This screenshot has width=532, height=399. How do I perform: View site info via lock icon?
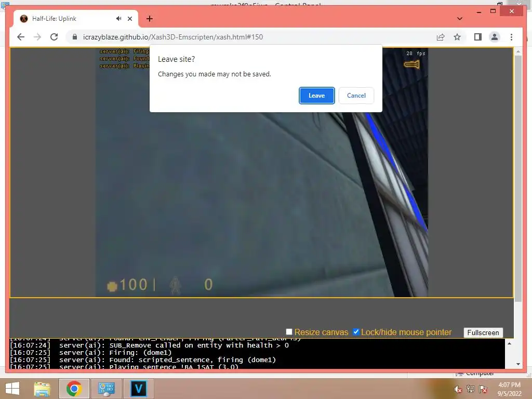(75, 37)
